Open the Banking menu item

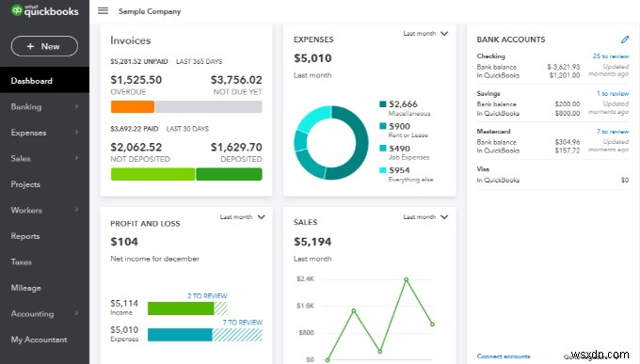click(26, 107)
